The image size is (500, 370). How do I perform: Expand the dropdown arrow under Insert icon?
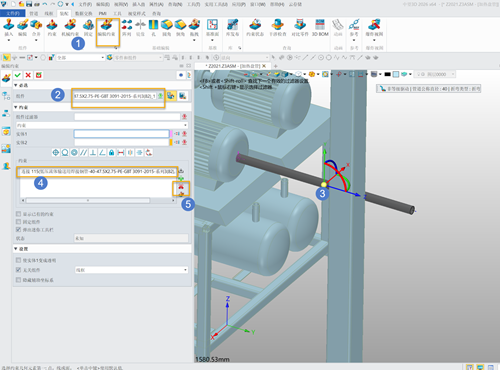point(9,40)
